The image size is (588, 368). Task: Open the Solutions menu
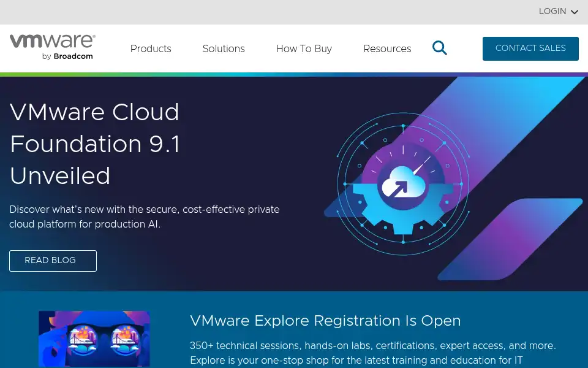[x=224, y=49]
